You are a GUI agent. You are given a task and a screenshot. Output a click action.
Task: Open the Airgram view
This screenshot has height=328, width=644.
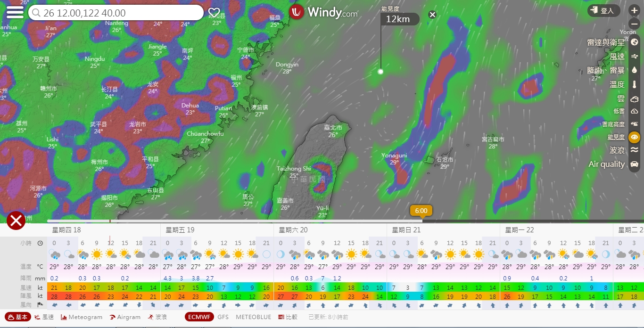[125, 317]
